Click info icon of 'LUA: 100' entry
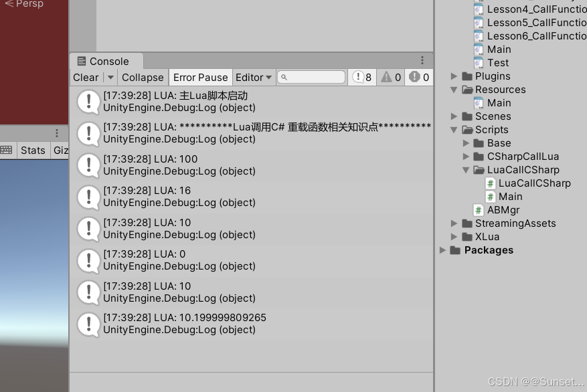Image resolution: width=587 pixels, height=392 pixels. 89,165
